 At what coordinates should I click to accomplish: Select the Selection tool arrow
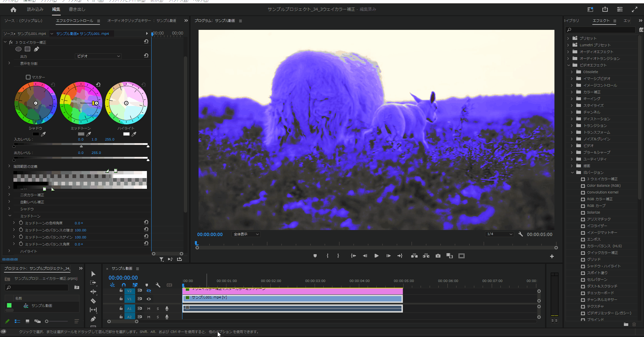93,274
